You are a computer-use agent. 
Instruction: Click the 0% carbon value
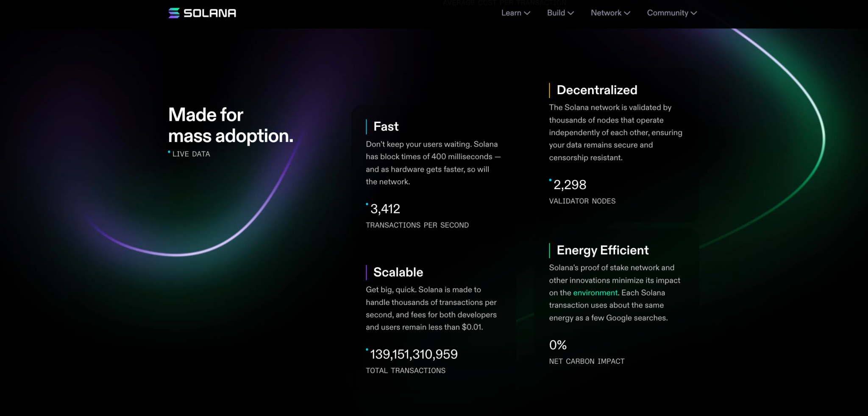tap(558, 345)
